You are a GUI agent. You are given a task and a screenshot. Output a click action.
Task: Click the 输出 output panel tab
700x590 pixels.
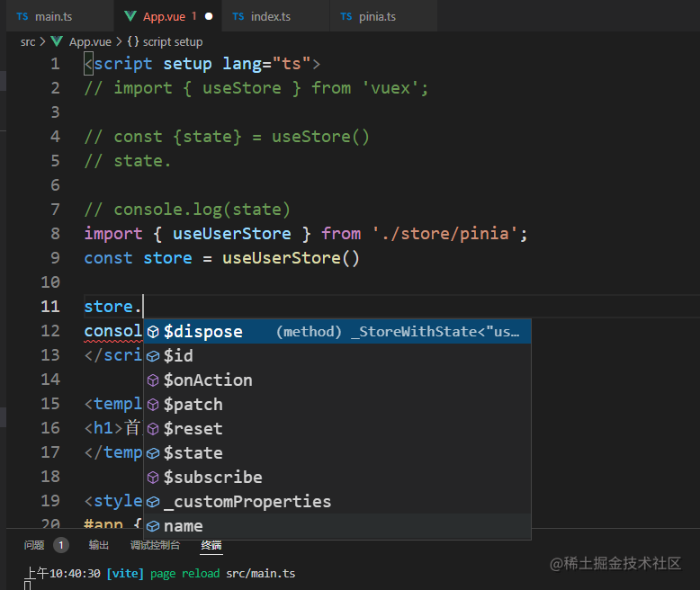pos(99,545)
